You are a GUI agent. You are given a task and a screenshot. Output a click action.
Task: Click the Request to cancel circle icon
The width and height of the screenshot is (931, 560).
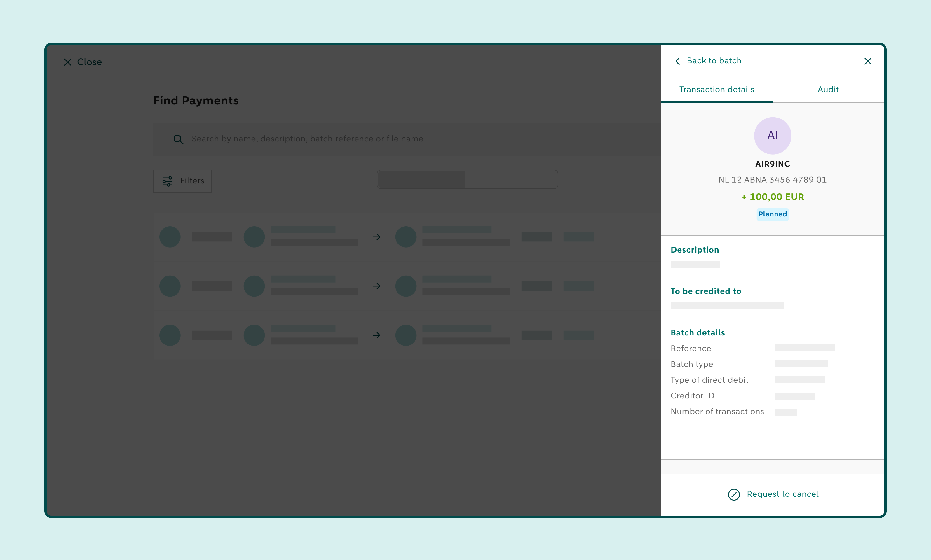733,494
